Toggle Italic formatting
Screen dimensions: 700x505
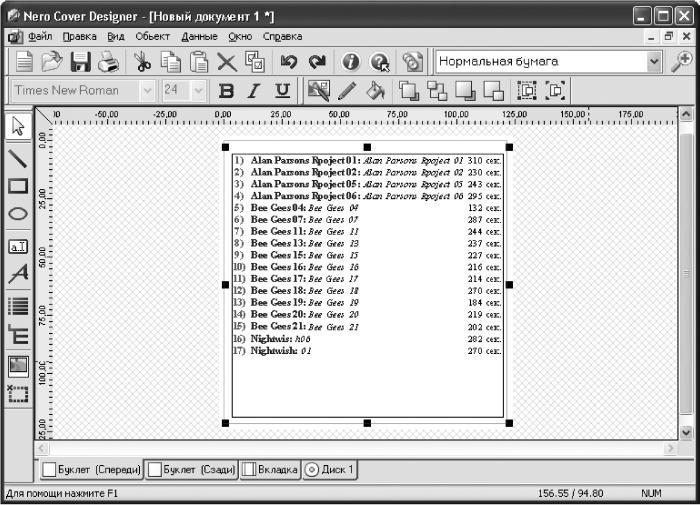pos(254,91)
